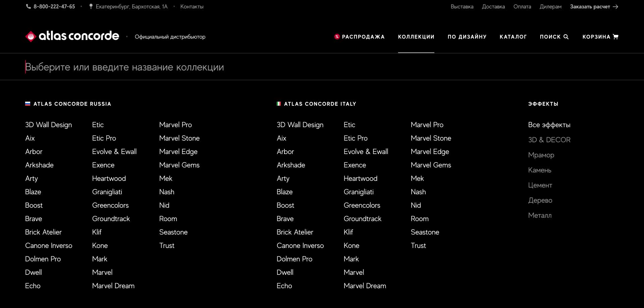Open Room in Atlas Concorde Italy
Image resolution: width=644 pixels, height=308 pixels.
420,219
